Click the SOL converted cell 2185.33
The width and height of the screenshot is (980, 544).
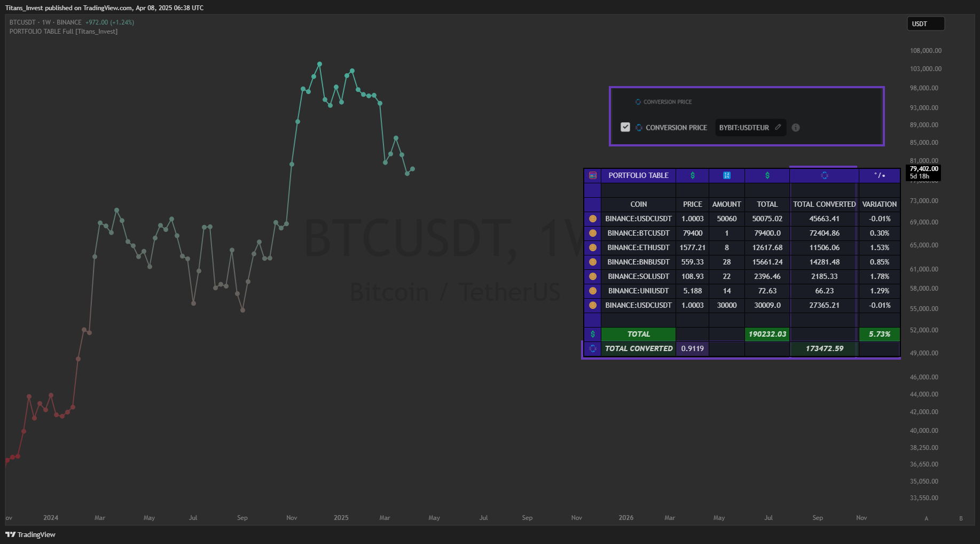tap(825, 276)
